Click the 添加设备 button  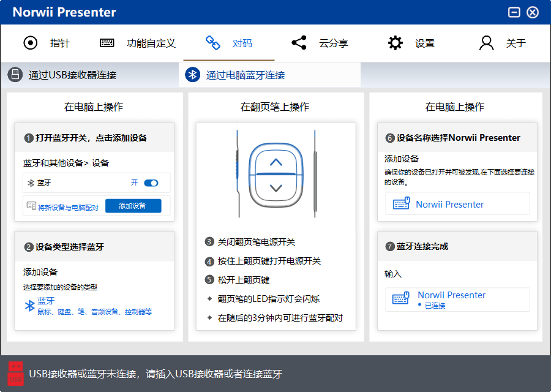click(133, 206)
